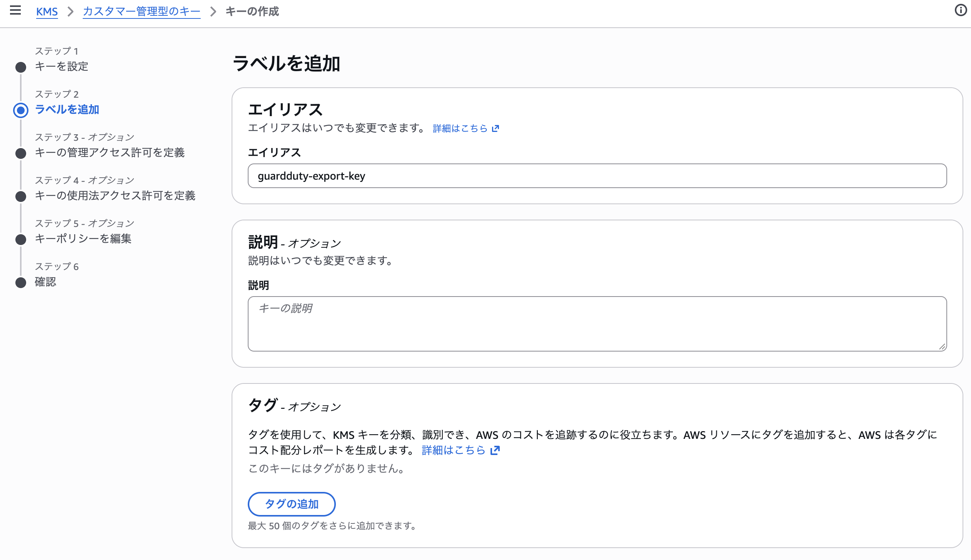Screen dimensions: 971x560
Task: Select step 6 確認
Action: pyautogui.click(x=45, y=282)
